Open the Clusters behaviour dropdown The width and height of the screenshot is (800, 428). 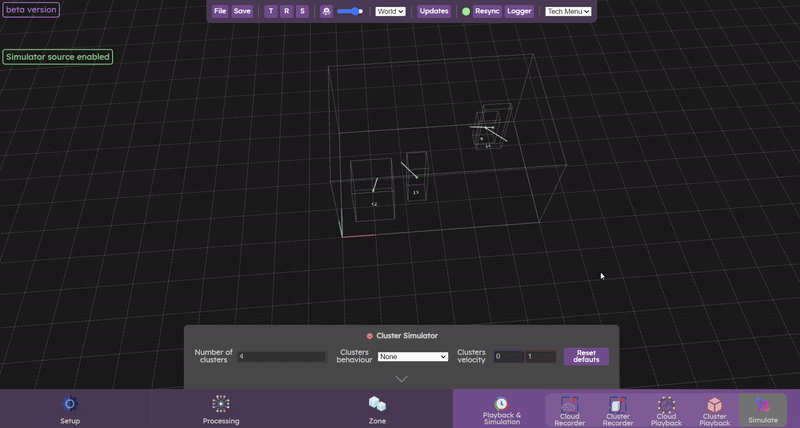(413, 357)
